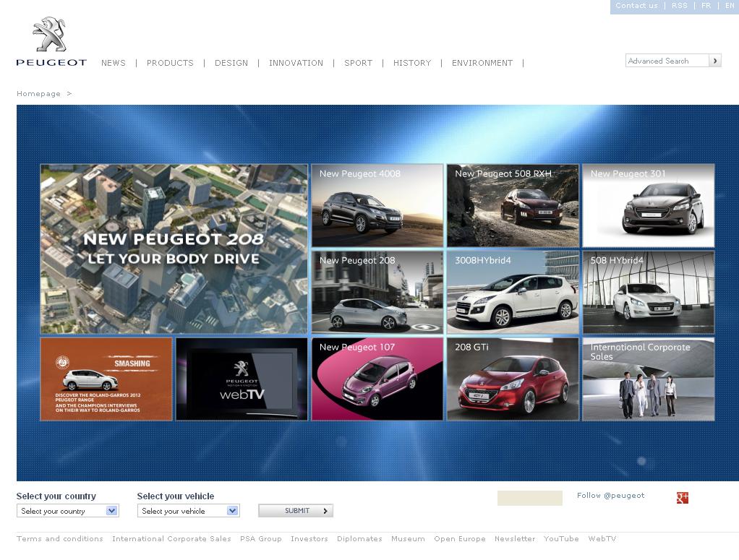Open the PSA Group footer link
The width and height of the screenshot is (739, 560).
pos(260,539)
